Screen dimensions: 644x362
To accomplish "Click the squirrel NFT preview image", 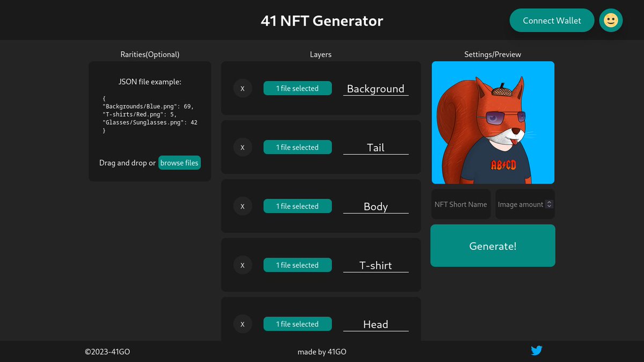I will [493, 122].
